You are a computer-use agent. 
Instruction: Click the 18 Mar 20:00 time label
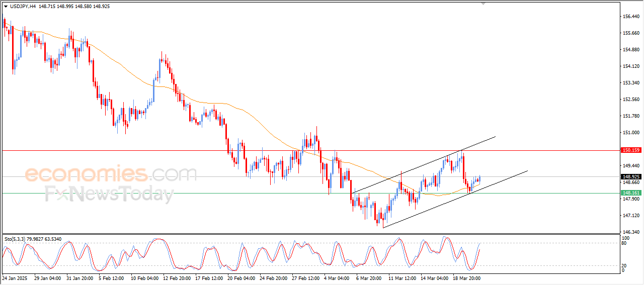(x=466, y=278)
